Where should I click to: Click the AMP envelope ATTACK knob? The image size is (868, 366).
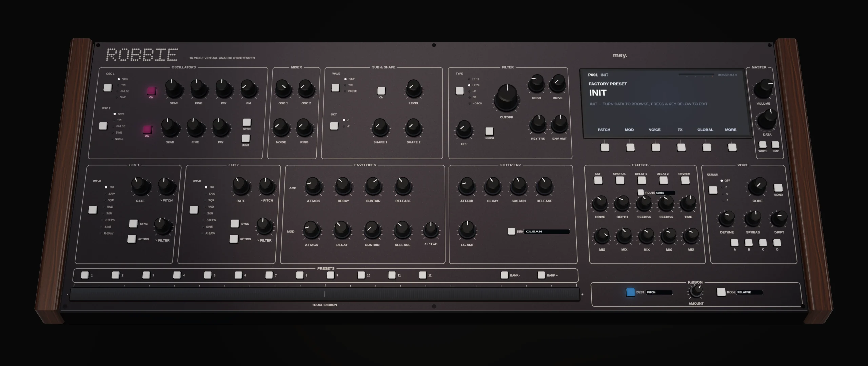pos(314,186)
